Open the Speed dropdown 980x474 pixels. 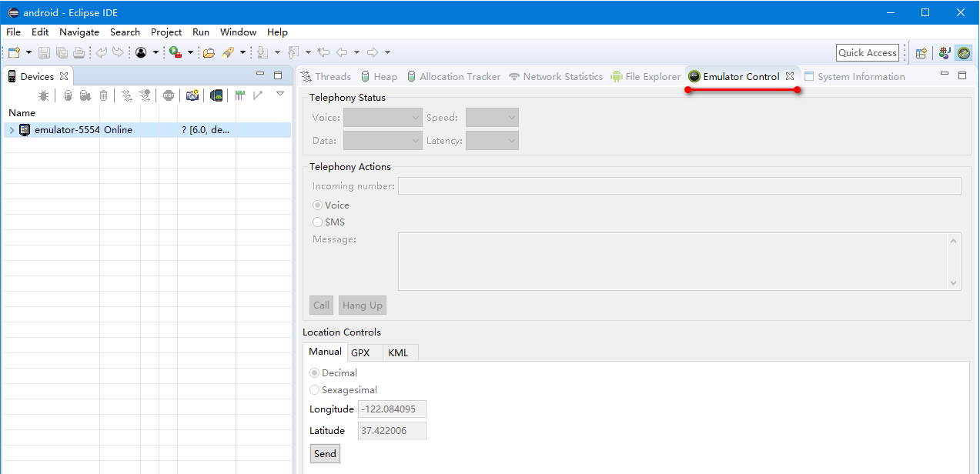pos(492,118)
